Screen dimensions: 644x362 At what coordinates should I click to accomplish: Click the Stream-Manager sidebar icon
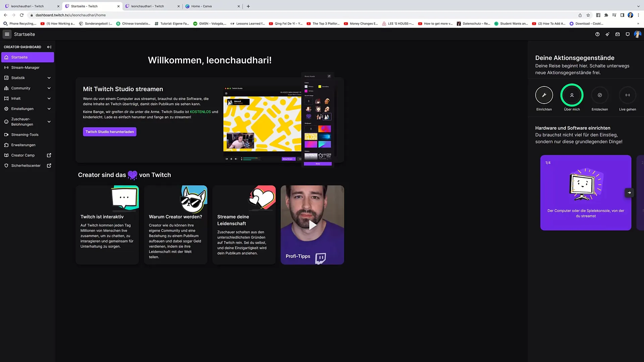click(6, 67)
